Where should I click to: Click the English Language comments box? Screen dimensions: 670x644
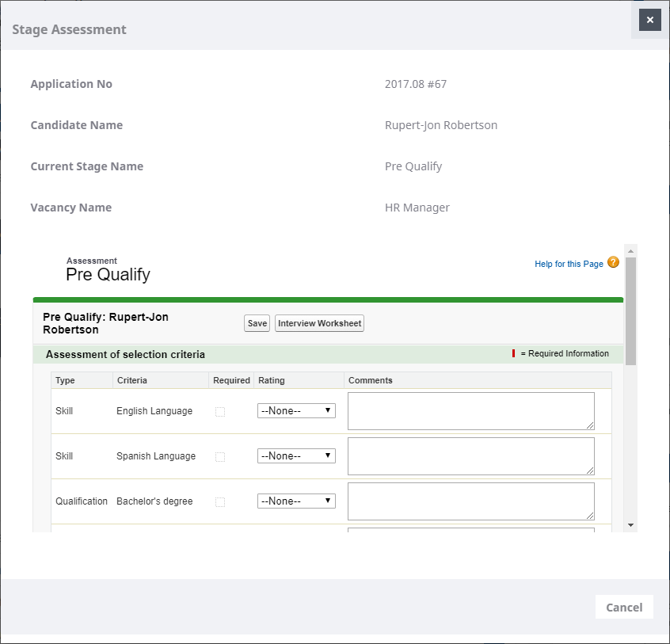tap(470, 411)
